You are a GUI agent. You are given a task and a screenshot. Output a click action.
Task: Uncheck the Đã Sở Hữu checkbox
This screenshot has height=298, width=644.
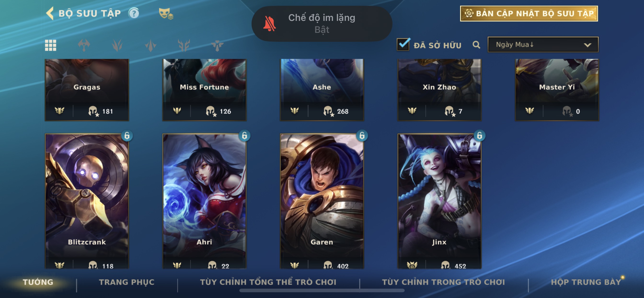point(403,45)
